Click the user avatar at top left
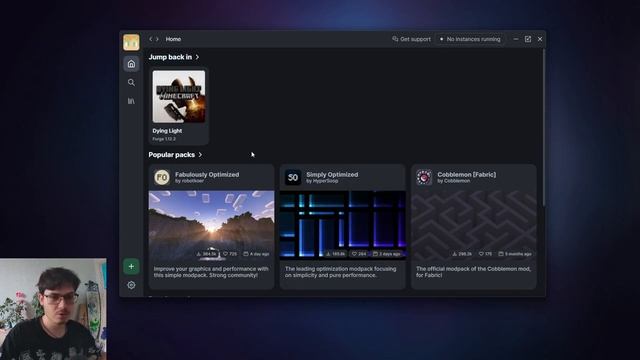Image resolution: width=640 pixels, height=360 pixels. click(x=131, y=42)
